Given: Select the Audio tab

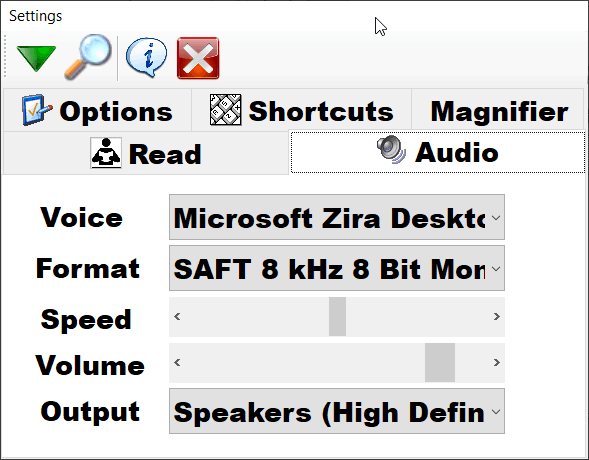Looking at the screenshot, I should 438,152.
